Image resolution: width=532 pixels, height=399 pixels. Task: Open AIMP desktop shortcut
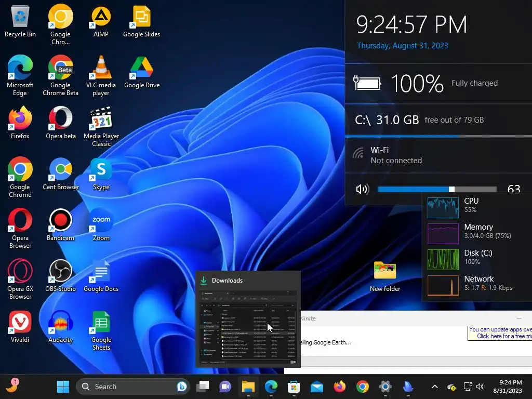tap(101, 21)
